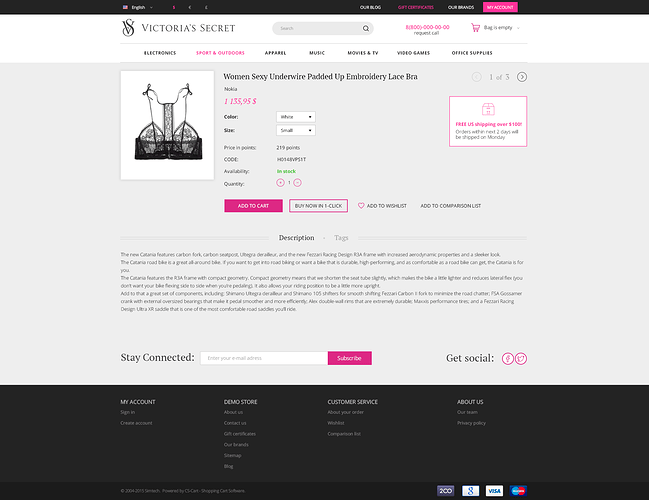This screenshot has width=649, height=500.
Task: Click footer Our team link
Action: 467,412
